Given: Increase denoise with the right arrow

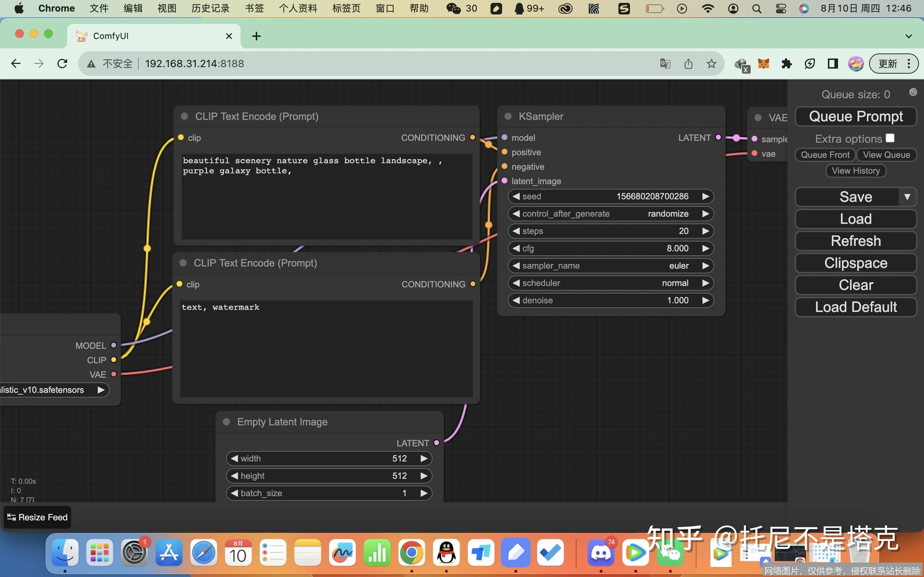Looking at the screenshot, I should pos(705,300).
